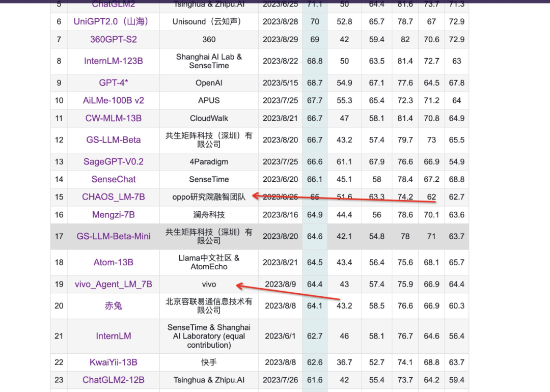Select average score 61.6 in ChatGLM2-12B row
Screen dimensions: 550x392
click(x=315, y=380)
